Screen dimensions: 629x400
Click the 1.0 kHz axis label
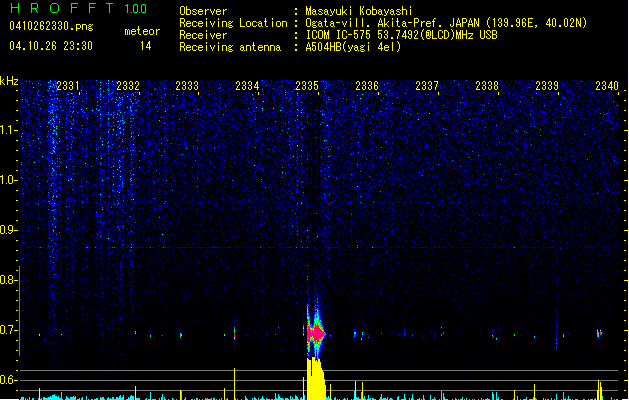(x=8, y=180)
